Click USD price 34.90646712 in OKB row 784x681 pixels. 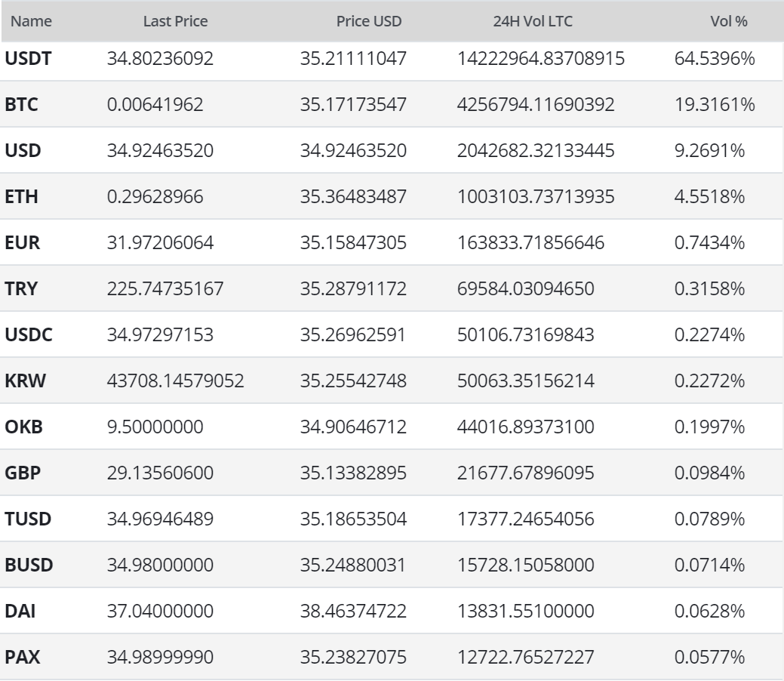coord(353,427)
